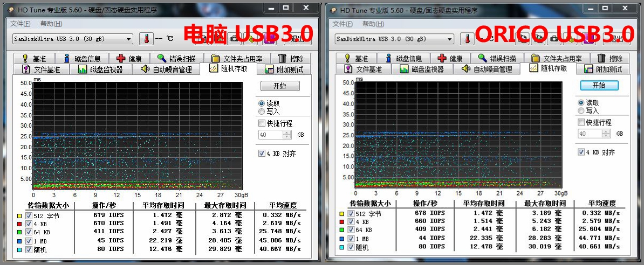Click cyan 随机 swatch in 电脑 window

(x=19, y=249)
